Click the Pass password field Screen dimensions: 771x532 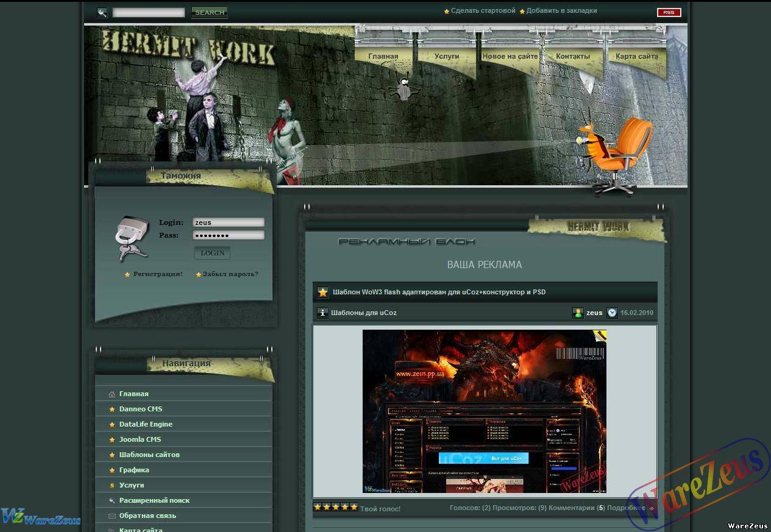pyautogui.click(x=229, y=235)
